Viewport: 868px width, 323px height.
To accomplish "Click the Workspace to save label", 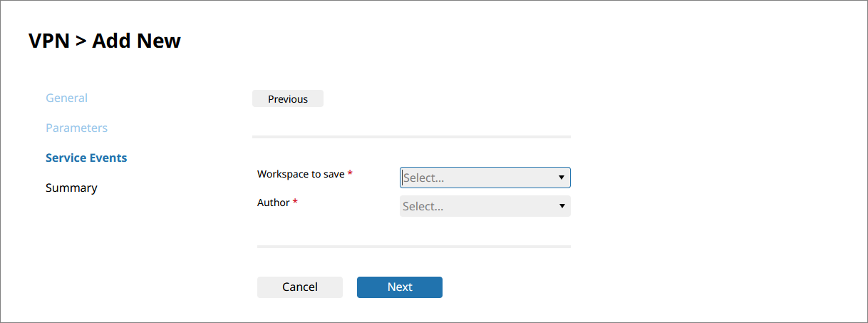I will 301,174.
